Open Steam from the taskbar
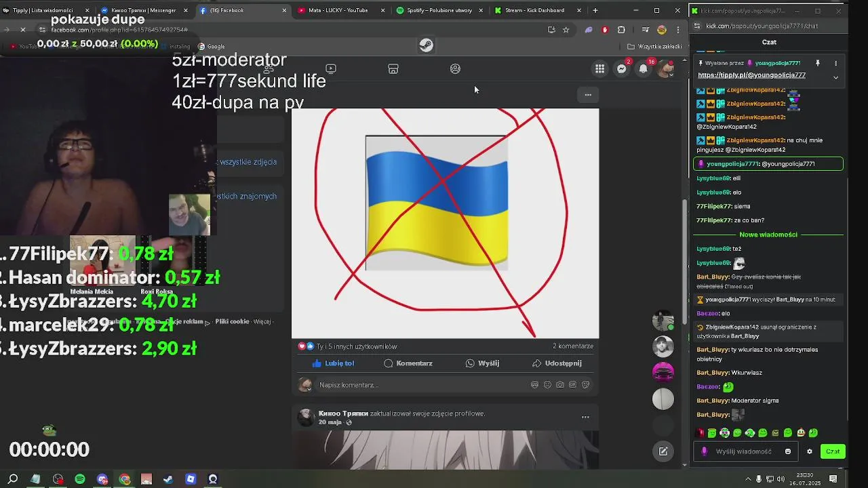This screenshot has height=488, width=868. coord(168,479)
